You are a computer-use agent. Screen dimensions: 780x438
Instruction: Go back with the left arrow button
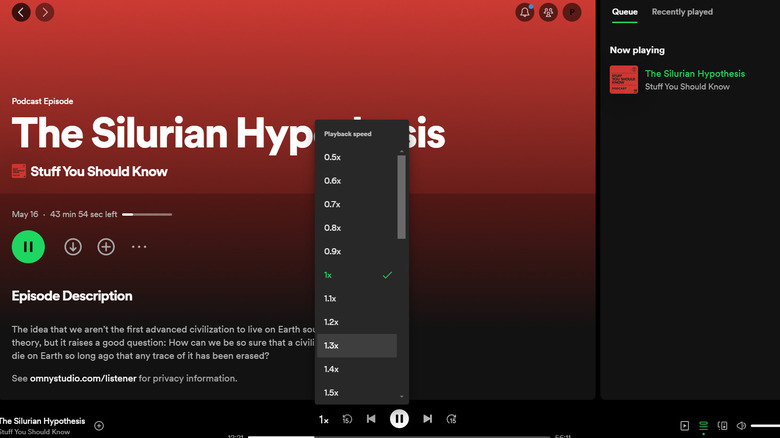pos(21,12)
